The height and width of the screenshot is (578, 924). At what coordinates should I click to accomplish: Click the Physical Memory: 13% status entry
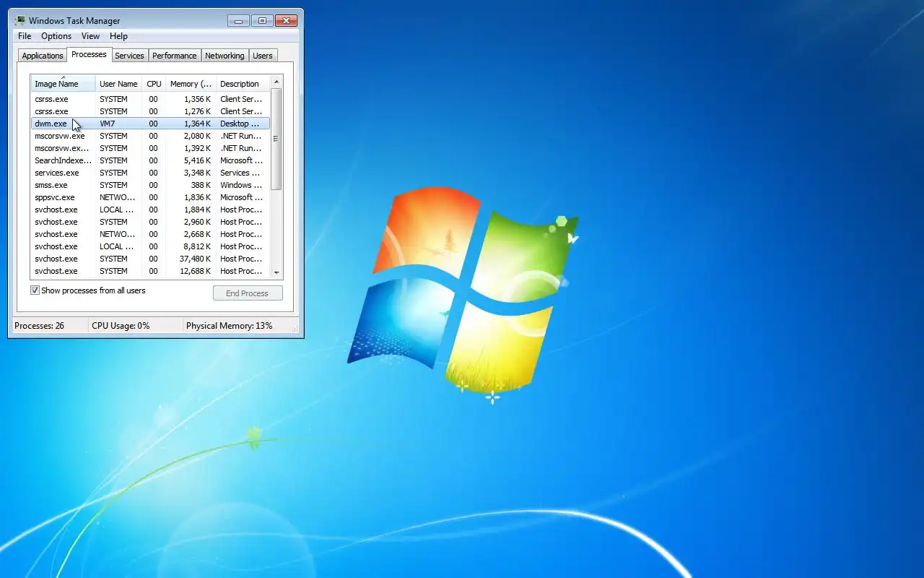click(x=230, y=326)
